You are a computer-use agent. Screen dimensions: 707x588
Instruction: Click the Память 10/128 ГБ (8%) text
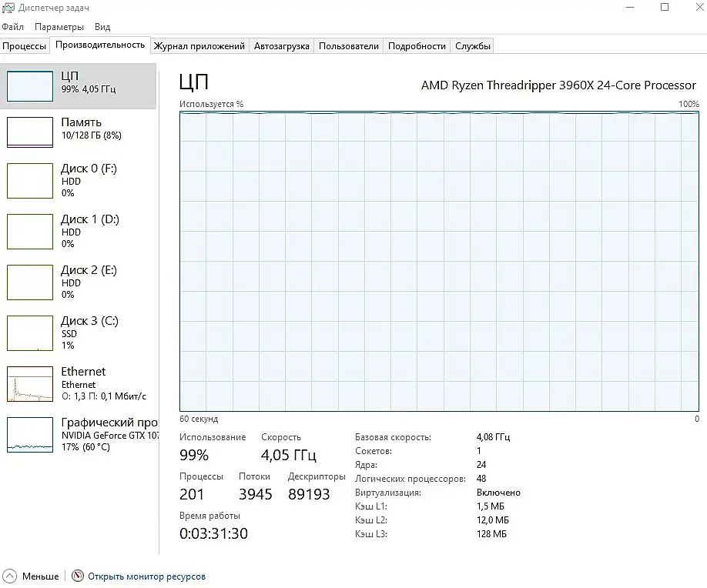(92, 129)
